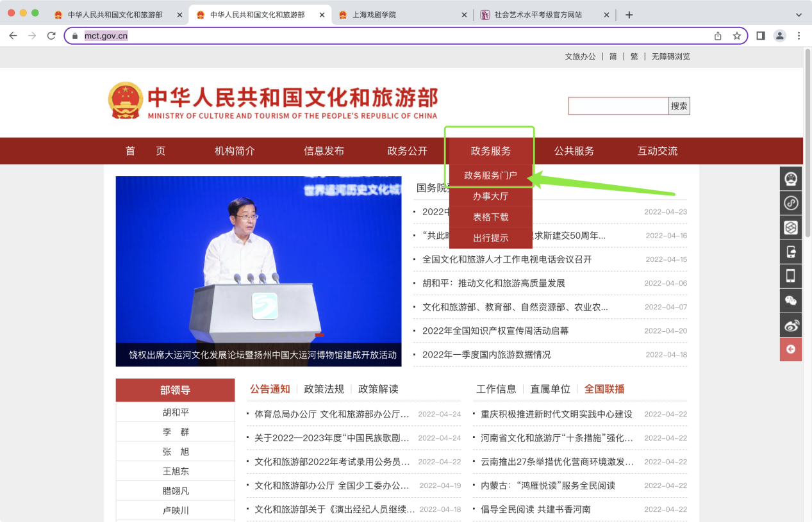Open the WeChat icon in right sidebar
The width and height of the screenshot is (812, 522).
coord(790,300)
